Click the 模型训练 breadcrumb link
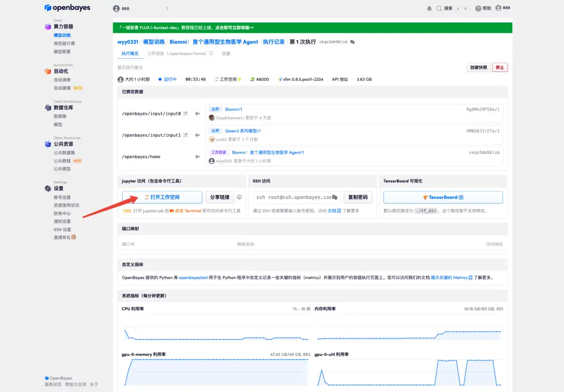The width and height of the screenshot is (564, 392). click(154, 42)
